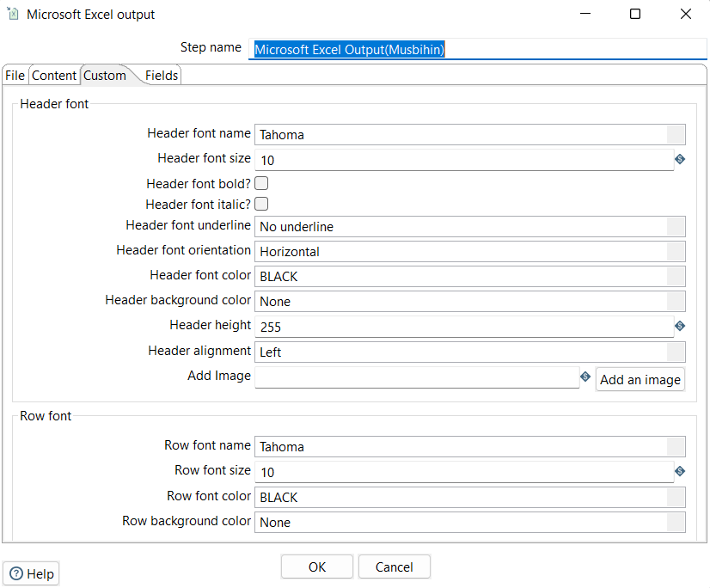This screenshot has width=710, height=588.
Task: Click the 'Header font bold?' label
Action: click(199, 184)
